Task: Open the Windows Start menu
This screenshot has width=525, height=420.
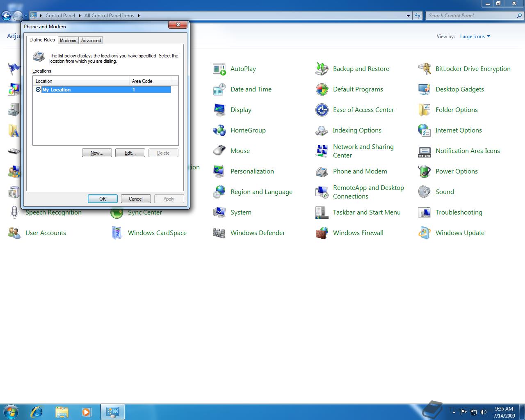Action: point(11,411)
